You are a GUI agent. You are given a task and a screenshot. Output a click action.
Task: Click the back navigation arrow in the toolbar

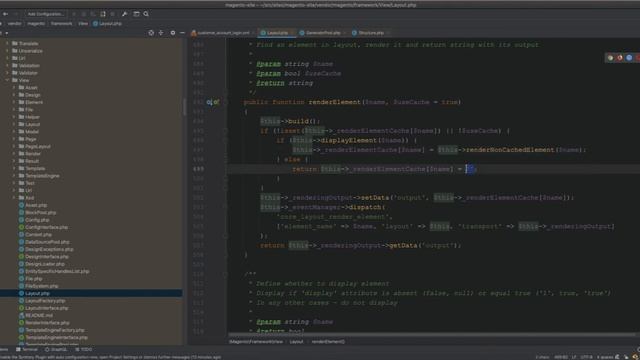click(x=5, y=14)
